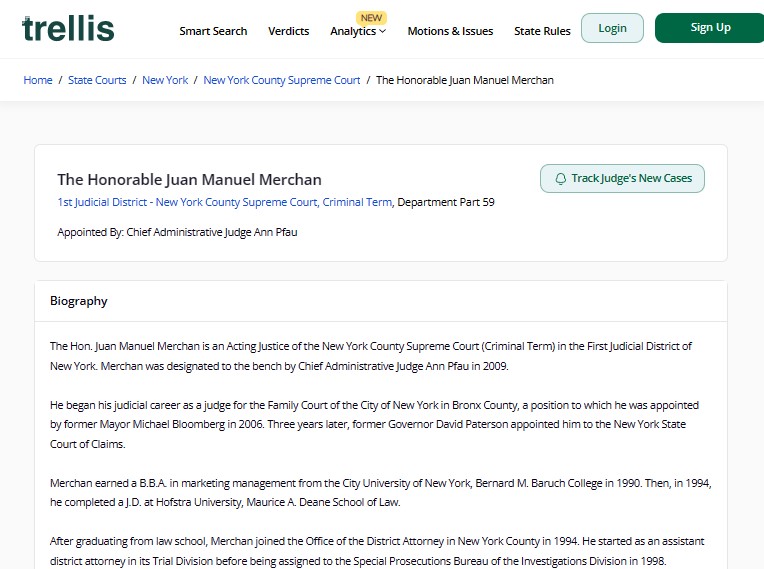Open New York breadcrumb link
The width and height of the screenshot is (764, 569).
[165, 80]
